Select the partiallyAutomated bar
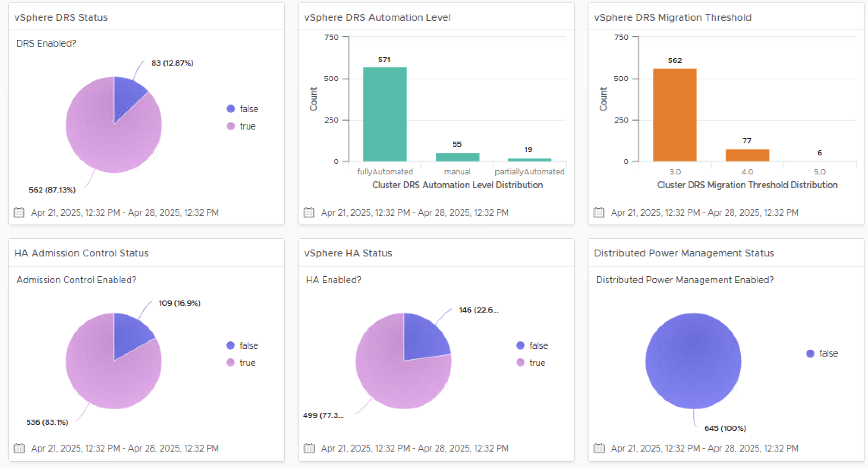Screen dimensions: 868x468 point(530,160)
